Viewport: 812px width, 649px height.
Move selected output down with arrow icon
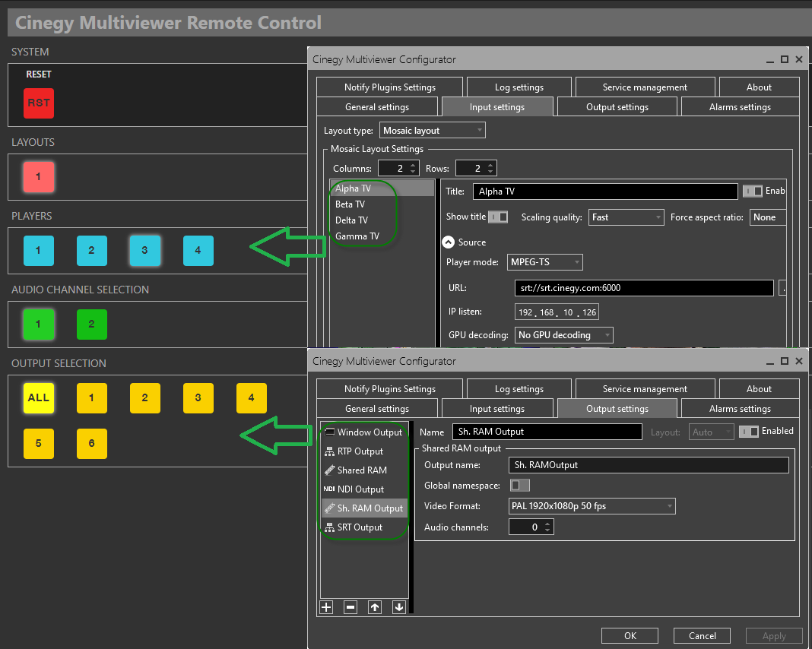[398, 607]
